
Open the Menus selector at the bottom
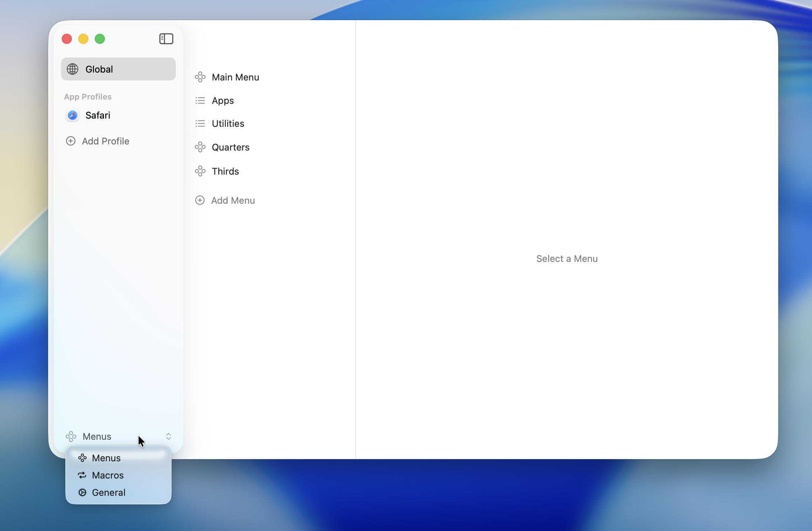108,436
